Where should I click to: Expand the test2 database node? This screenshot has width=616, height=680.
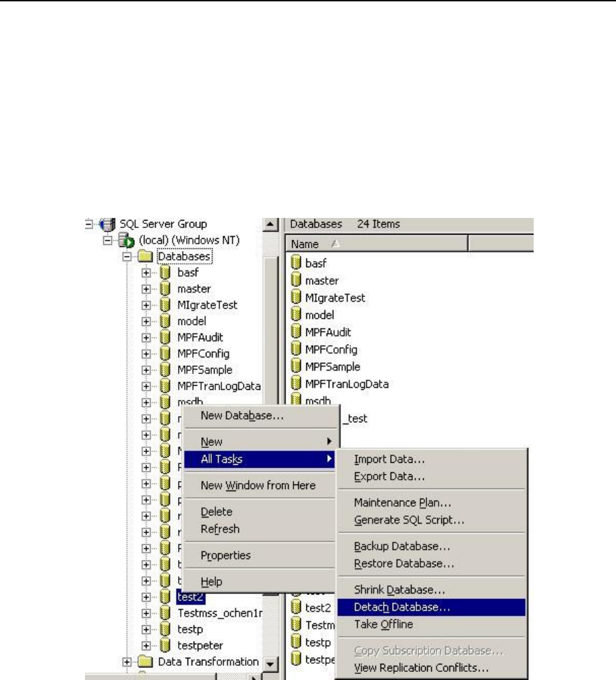click(x=146, y=597)
